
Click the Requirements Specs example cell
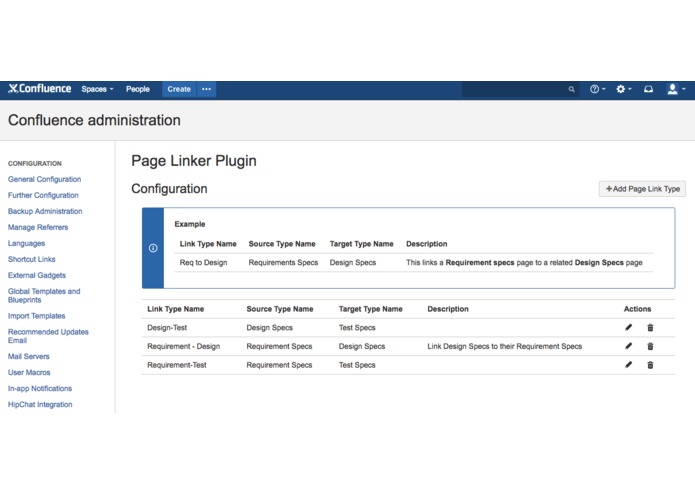pos(283,262)
